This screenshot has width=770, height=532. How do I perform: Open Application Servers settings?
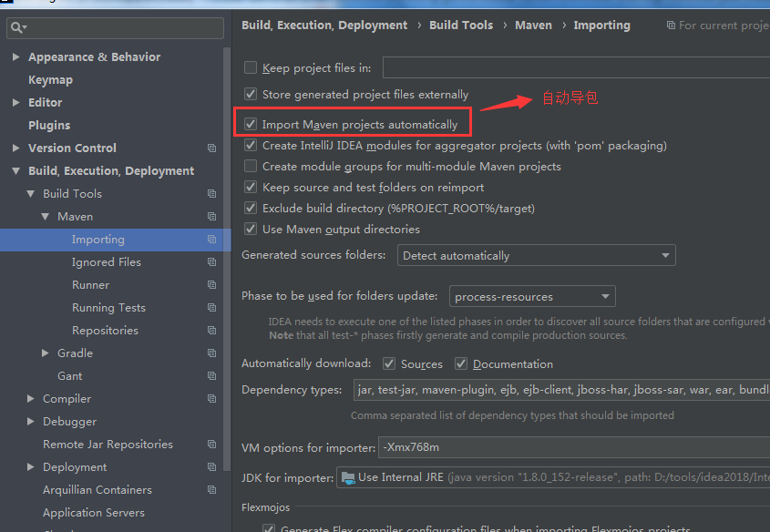[94, 512]
